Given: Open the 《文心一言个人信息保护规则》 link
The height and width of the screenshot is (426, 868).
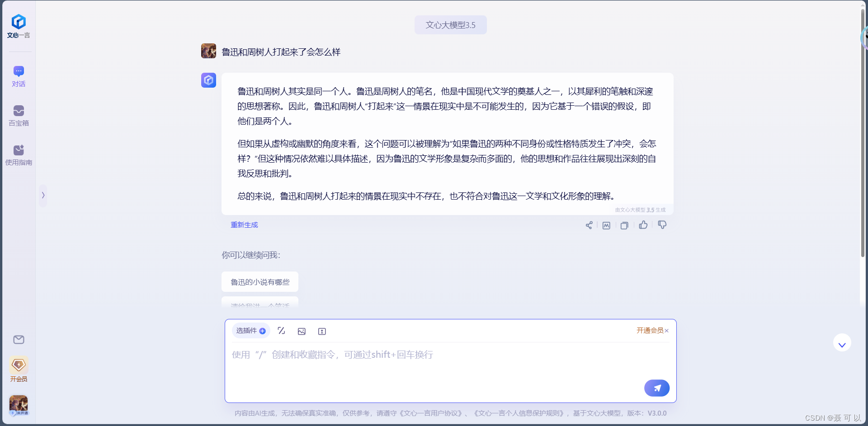Looking at the screenshot, I should pyautogui.click(x=519, y=413).
